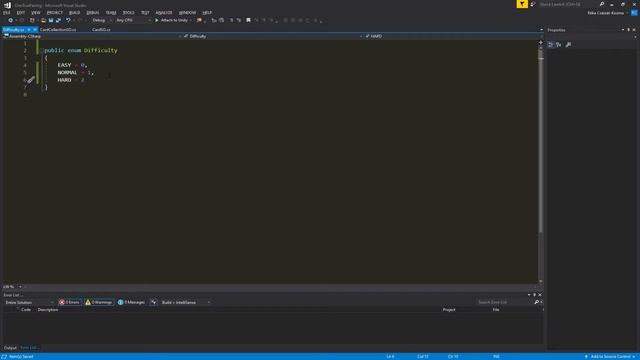Click the clear filters icon in Error List
Image resolution: width=640 pixels, height=360 pixels.
(x=153, y=302)
